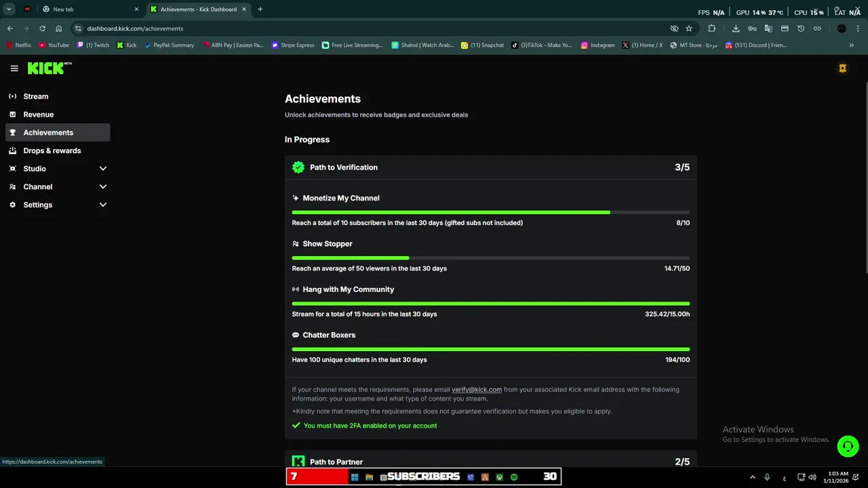Viewport: 868px width, 488px height.
Task: Show more bookmarks with the double chevron
Action: (x=852, y=45)
